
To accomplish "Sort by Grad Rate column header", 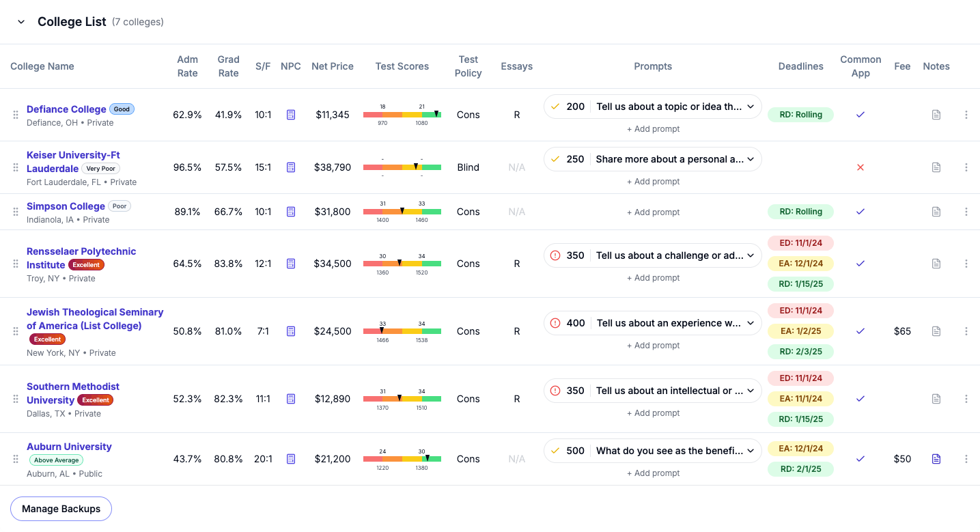I will (x=229, y=66).
